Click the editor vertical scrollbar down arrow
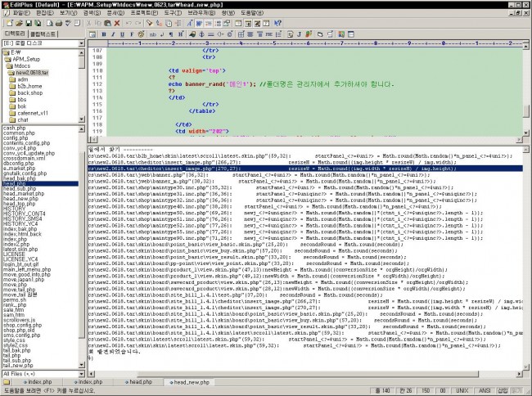This screenshot has height=396, width=532. click(x=525, y=134)
